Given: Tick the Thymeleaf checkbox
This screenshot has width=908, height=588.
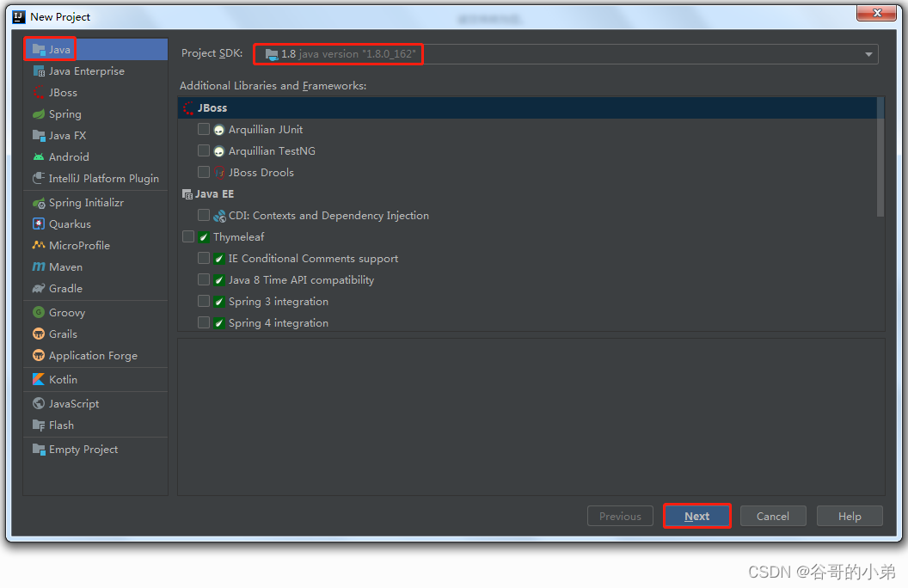Looking at the screenshot, I should coord(188,236).
